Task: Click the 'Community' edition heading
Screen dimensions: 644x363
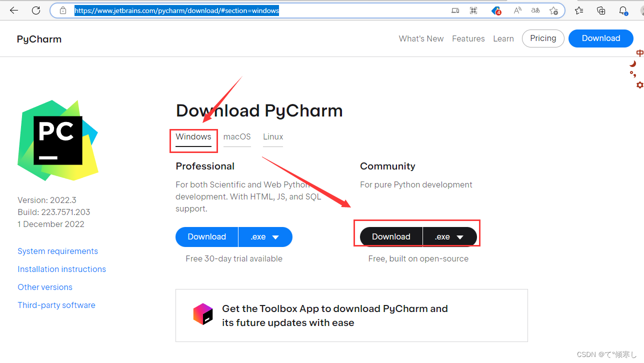Action: pos(387,166)
